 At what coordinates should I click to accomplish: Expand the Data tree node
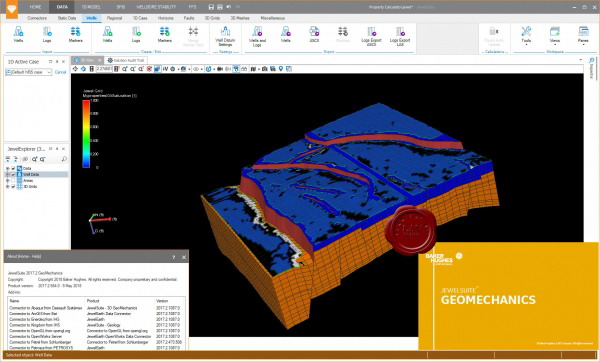tap(7, 168)
